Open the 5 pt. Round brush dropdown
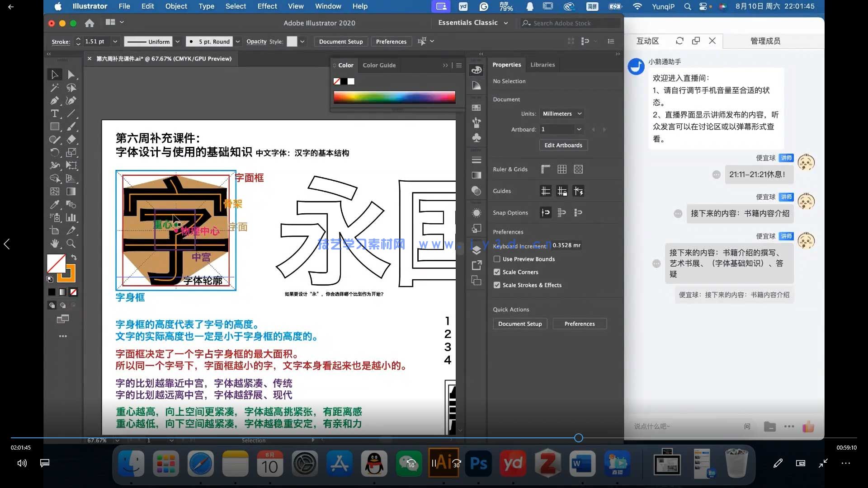868x488 pixels. pyautogui.click(x=238, y=41)
